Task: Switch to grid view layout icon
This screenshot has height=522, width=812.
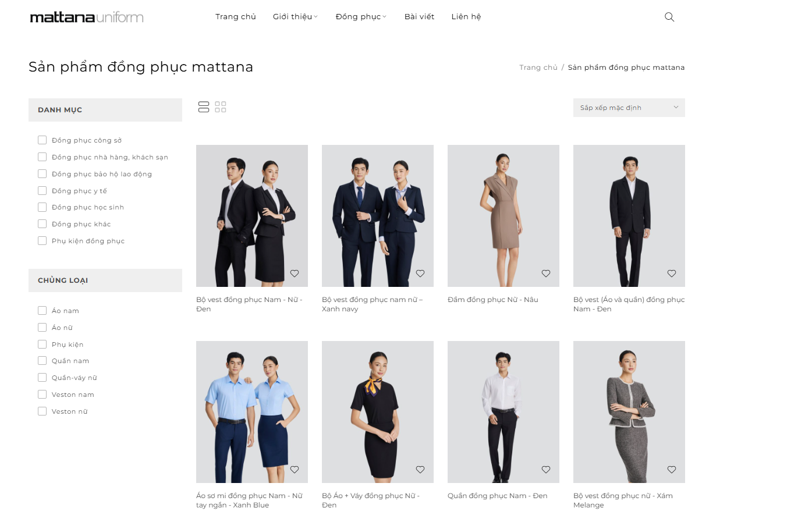Action: pyautogui.click(x=221, y=107)
